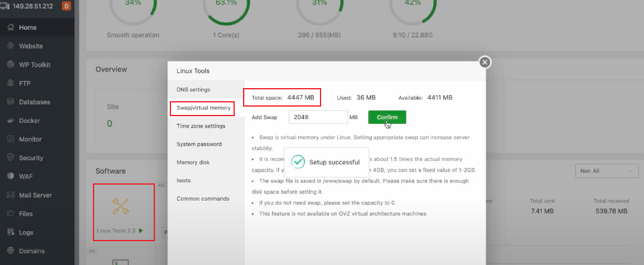
Task: Open the Mail Server envelope icon
Action: click(10, 195)
